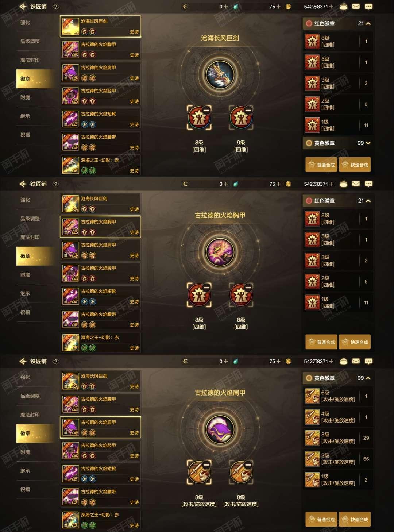The height and width of the screenshot is (532, 394).
Task: Open 附魔 tab on the 古拉德的火焰肩甲 screen
Action: 25,452
